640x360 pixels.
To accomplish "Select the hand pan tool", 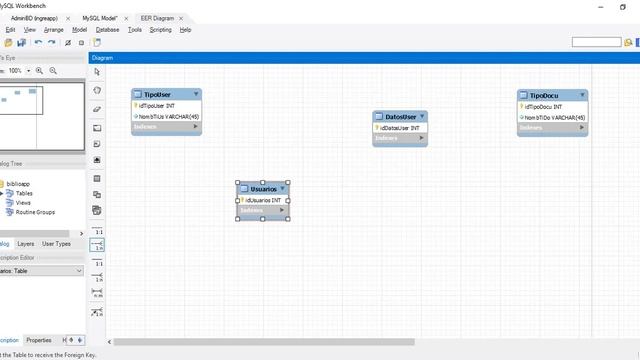I will coord(97,90).
